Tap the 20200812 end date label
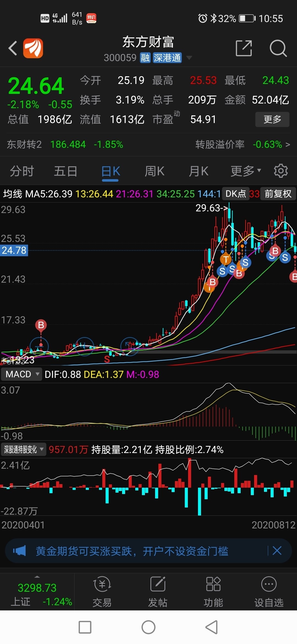The height and width of the screenshot is (644, 297). pos(273,525)
